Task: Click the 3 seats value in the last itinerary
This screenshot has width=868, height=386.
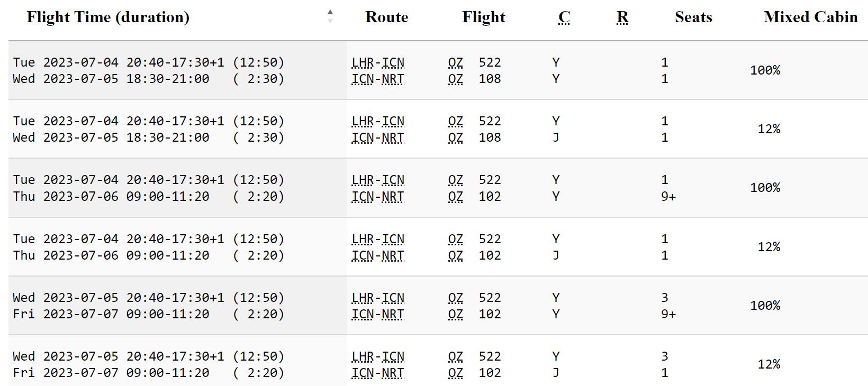Action: [665, 356]
